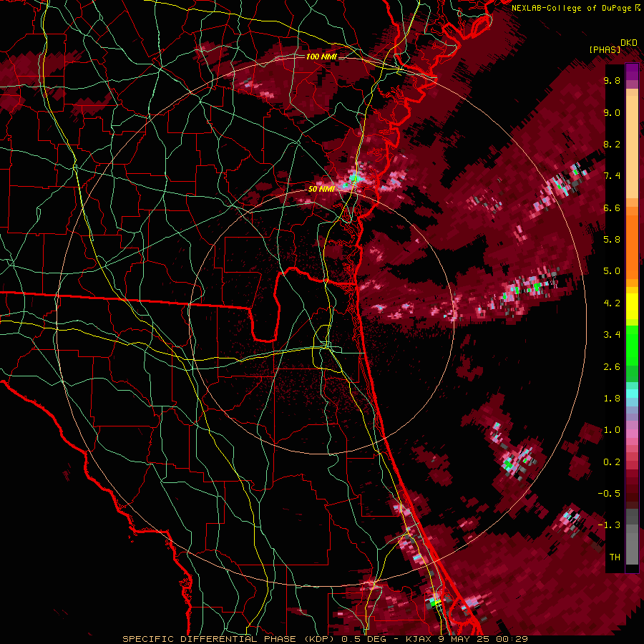This screenshot has height=644, width=644.
Task: Click the DKD label above the legend
Action: pyautogui.click(x=628, y=43)
